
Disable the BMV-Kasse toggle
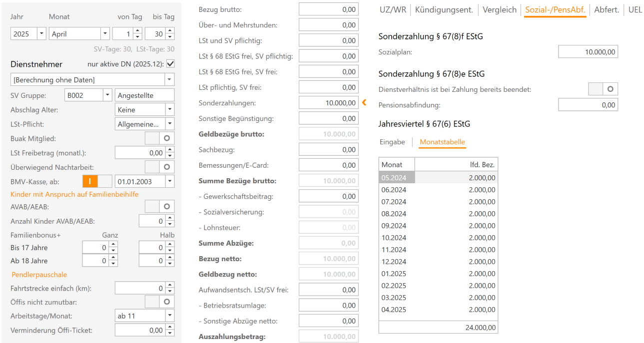pyautogui.click(x=97, y=181)
